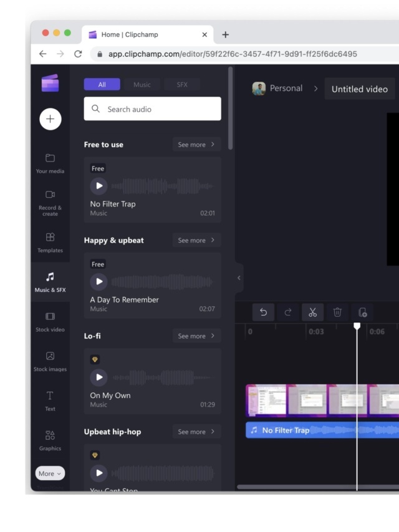Click the audio panel vertical scrollbar

[231, 109]
